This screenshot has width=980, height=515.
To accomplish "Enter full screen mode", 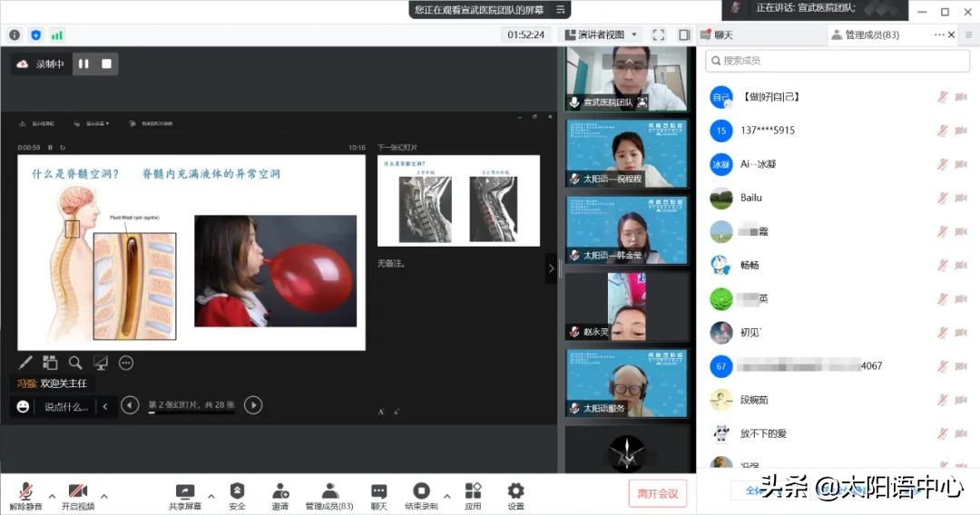I will pos(658,35).
